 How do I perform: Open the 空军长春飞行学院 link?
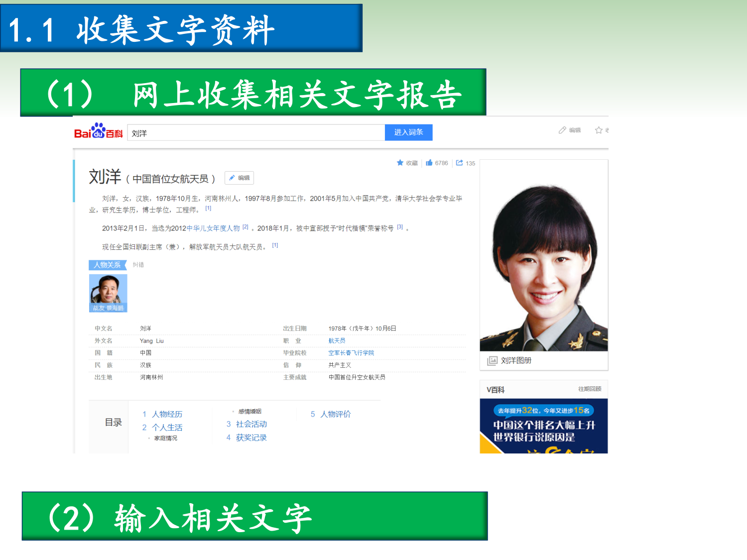pyautogui.click(x=351, y=353)
